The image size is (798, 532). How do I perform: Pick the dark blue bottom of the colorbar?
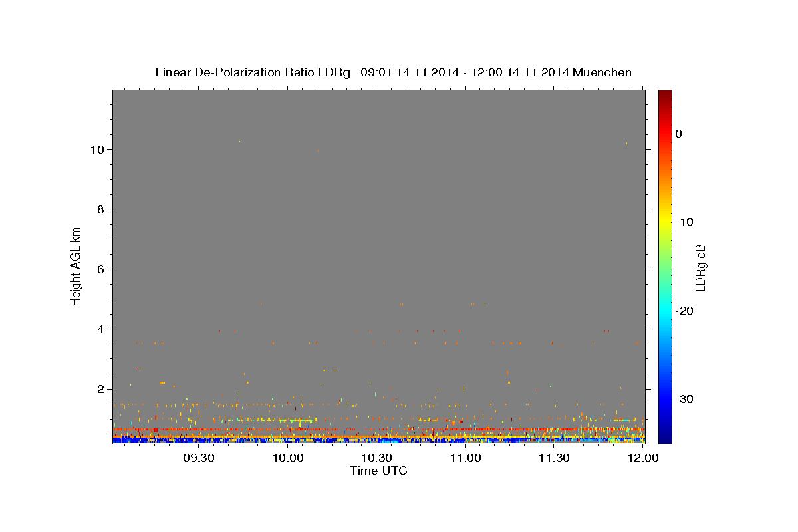click(665, 438)
